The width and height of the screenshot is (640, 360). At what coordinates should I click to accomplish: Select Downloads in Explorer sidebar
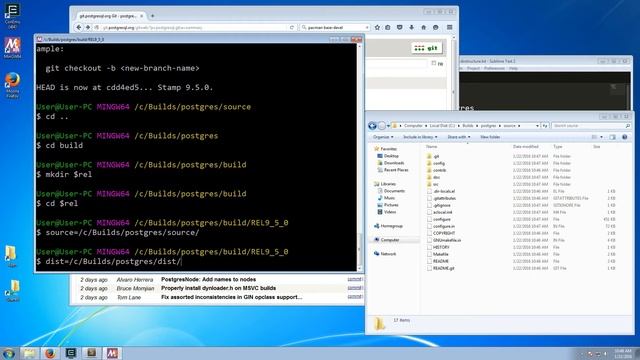coord(390,163)
